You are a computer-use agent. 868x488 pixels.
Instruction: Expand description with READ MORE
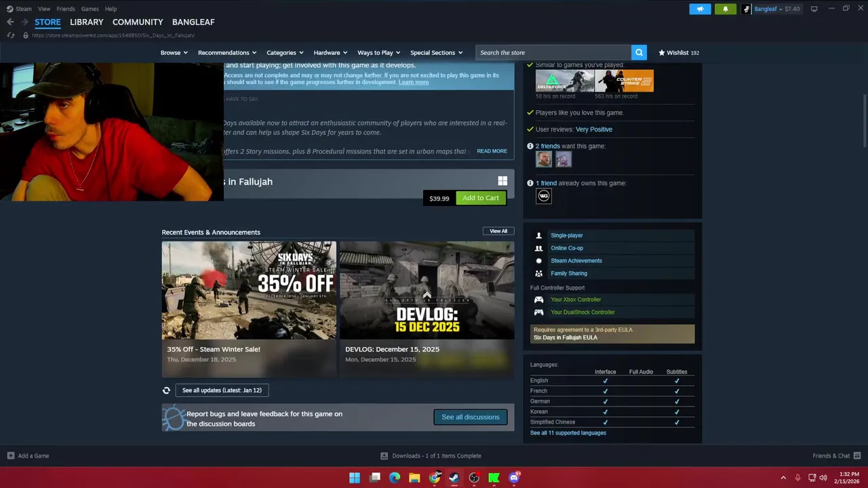coord(492,151)
